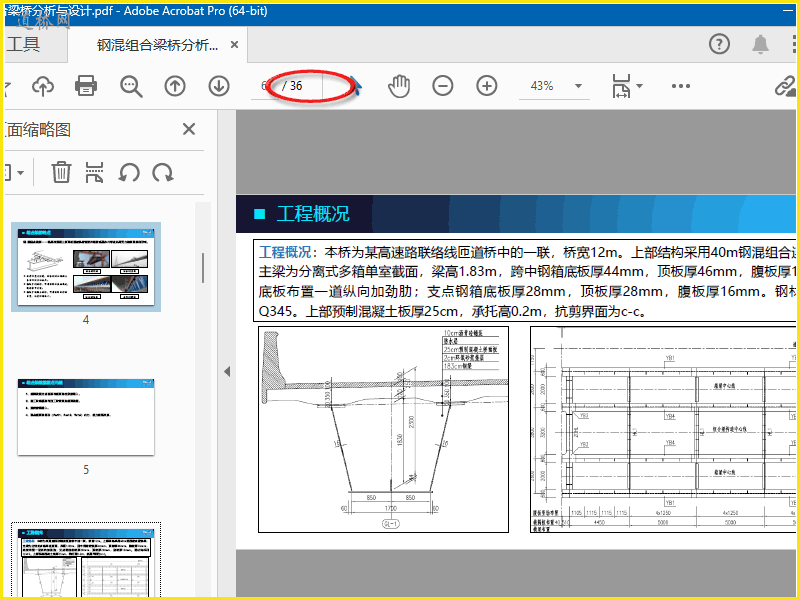Go to next page arrow
This screenshot has width=800, height=600.
(219, 86)
